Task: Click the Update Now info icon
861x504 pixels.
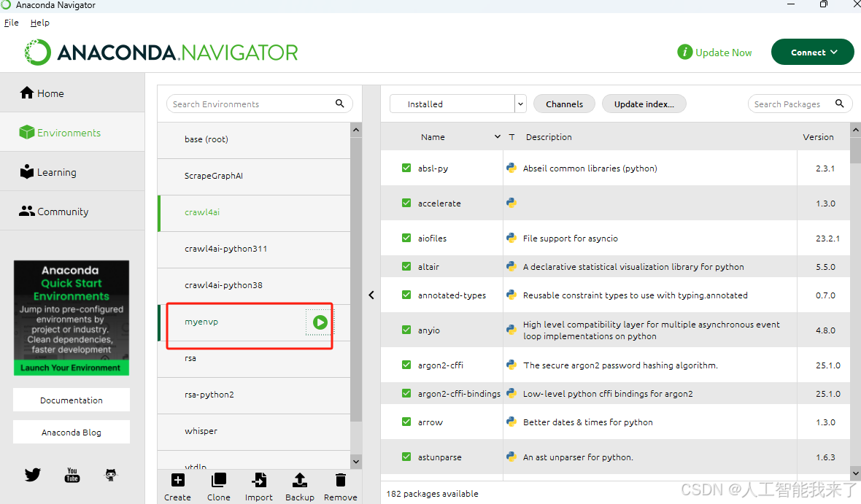Action: click(684, 53)
